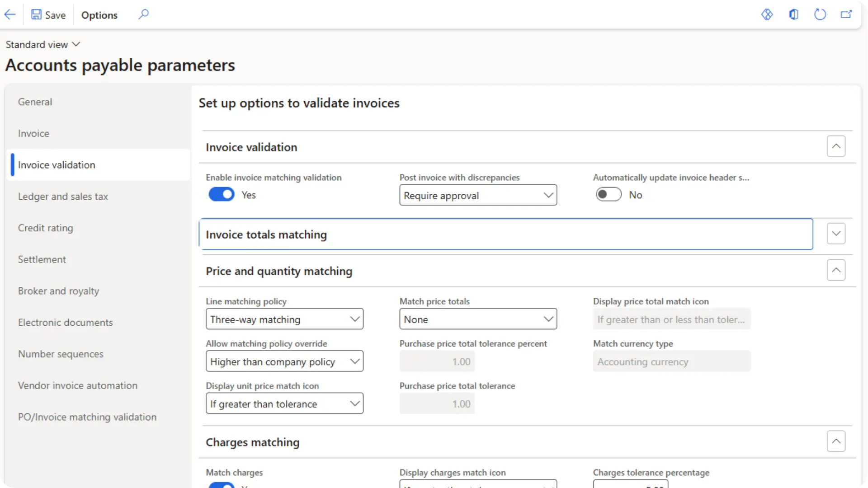Click the circular refresh icon
The image size is (868, 488).
click(x=820, y=14)
